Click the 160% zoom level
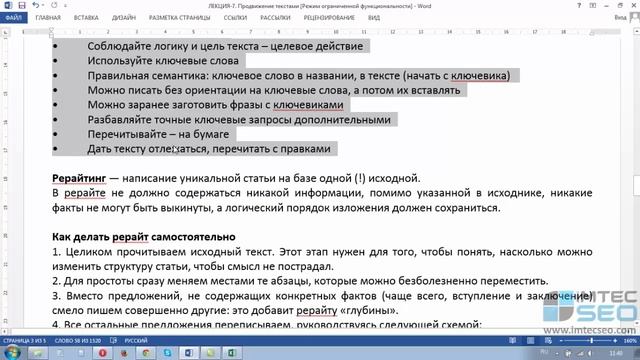 coord(630,340)
